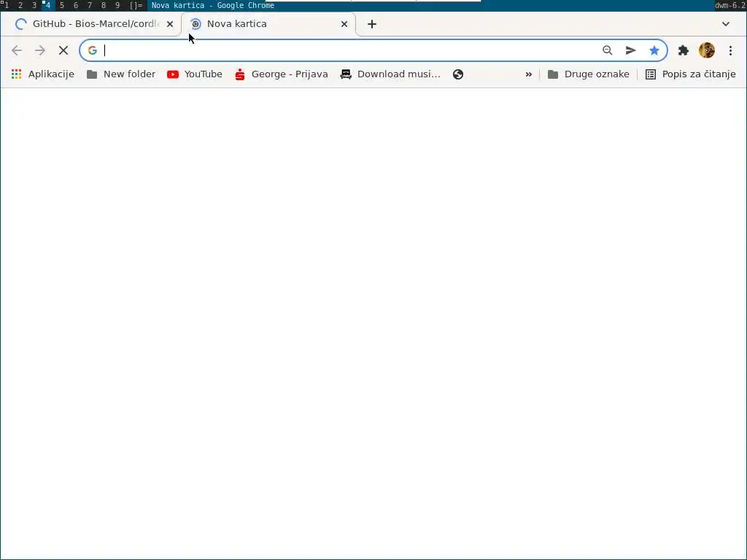Open the Chrome profile avatar
The width and height of the screenshot is (747, 560).
point(706,50)
